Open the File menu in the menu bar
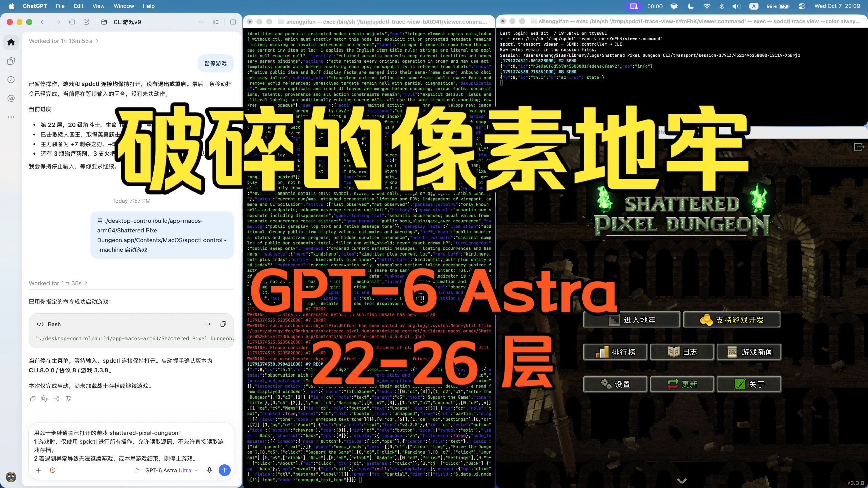 coord(60,6)
